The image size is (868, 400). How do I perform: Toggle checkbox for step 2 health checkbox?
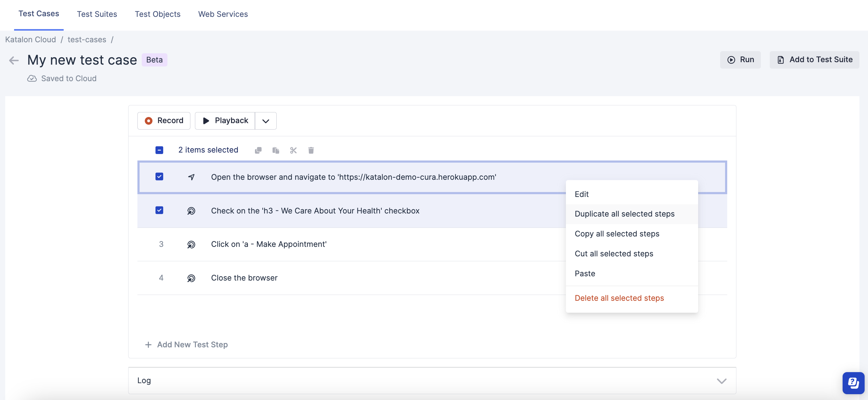[x=159, y=210]
